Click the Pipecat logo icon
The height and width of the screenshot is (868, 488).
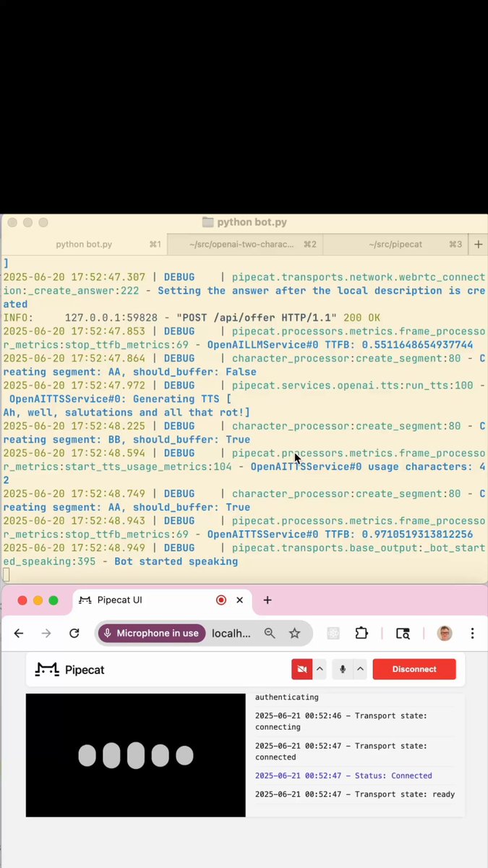[x=47, y=670]
